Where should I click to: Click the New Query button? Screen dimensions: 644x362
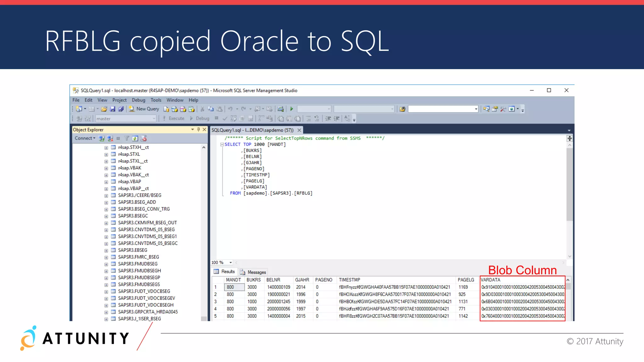[x=144, y=109]
